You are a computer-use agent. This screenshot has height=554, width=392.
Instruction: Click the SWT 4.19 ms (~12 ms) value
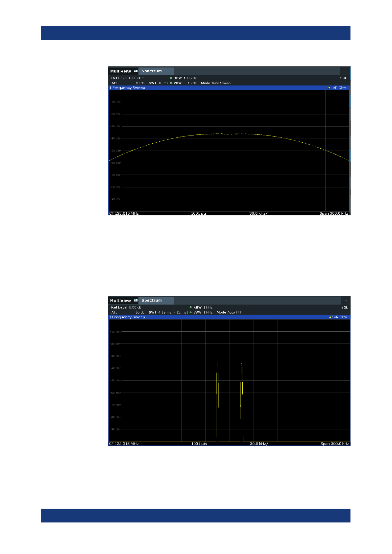tap(168, 312)
